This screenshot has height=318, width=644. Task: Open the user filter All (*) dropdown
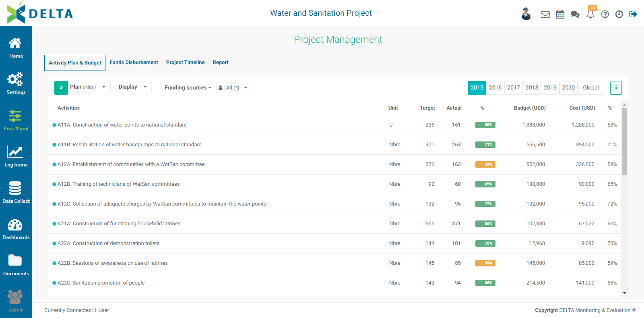[x=233, y=87]
